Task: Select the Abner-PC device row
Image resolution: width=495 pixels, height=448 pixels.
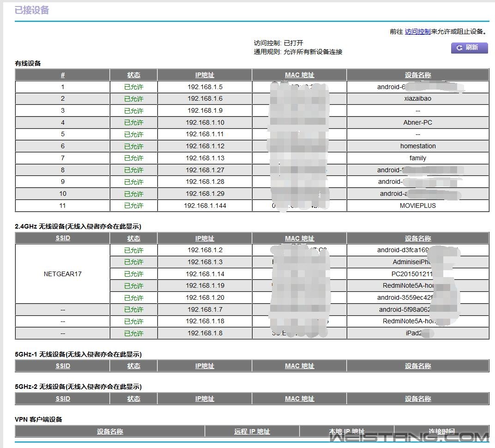Action: click(417, 122)
